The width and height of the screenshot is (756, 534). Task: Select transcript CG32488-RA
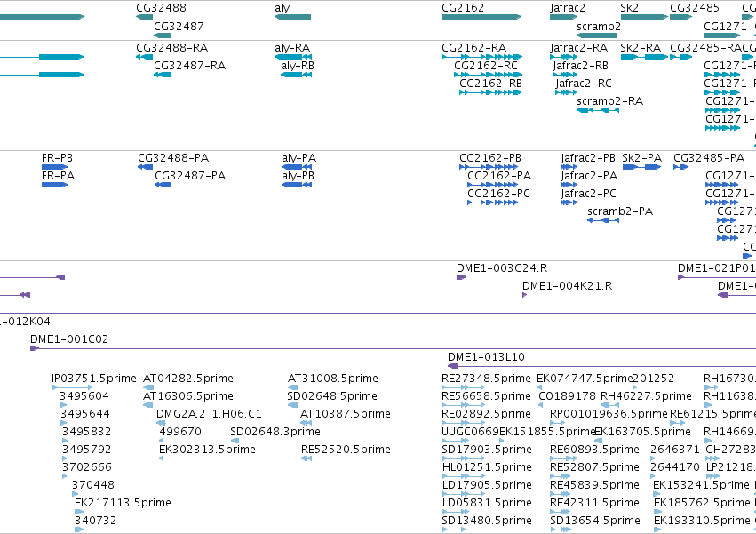(172, 48)
